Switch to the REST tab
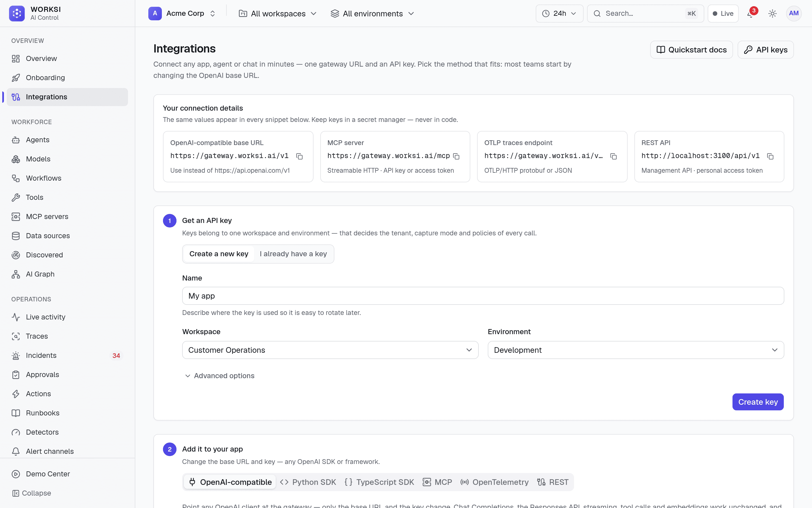The height and width of the screenshot is (508, 812). tap(553, 482)
